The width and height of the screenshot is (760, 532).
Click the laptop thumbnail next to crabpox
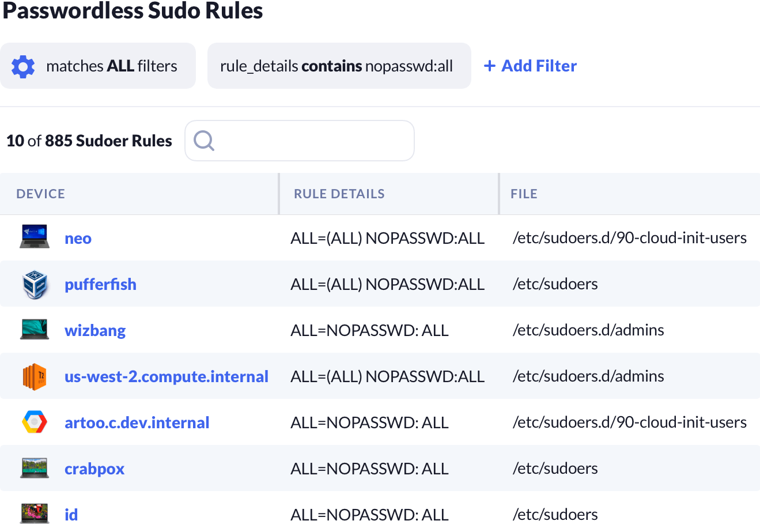tap(35, 467)
